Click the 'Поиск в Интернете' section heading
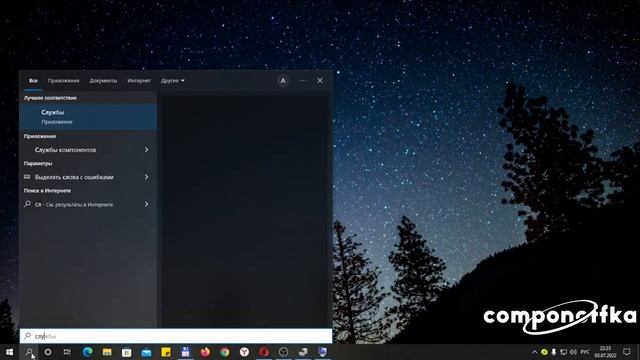640x360 pixels. click(x=47, y=191)
